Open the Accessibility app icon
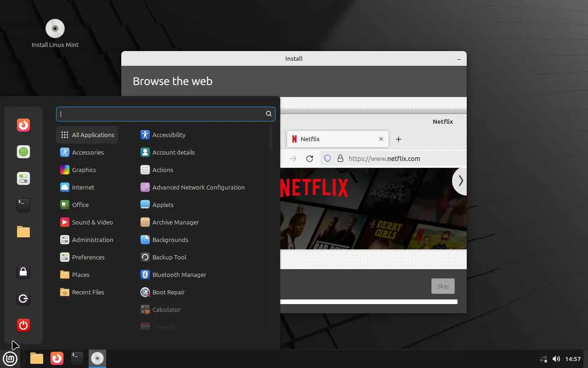 (145, 135)
